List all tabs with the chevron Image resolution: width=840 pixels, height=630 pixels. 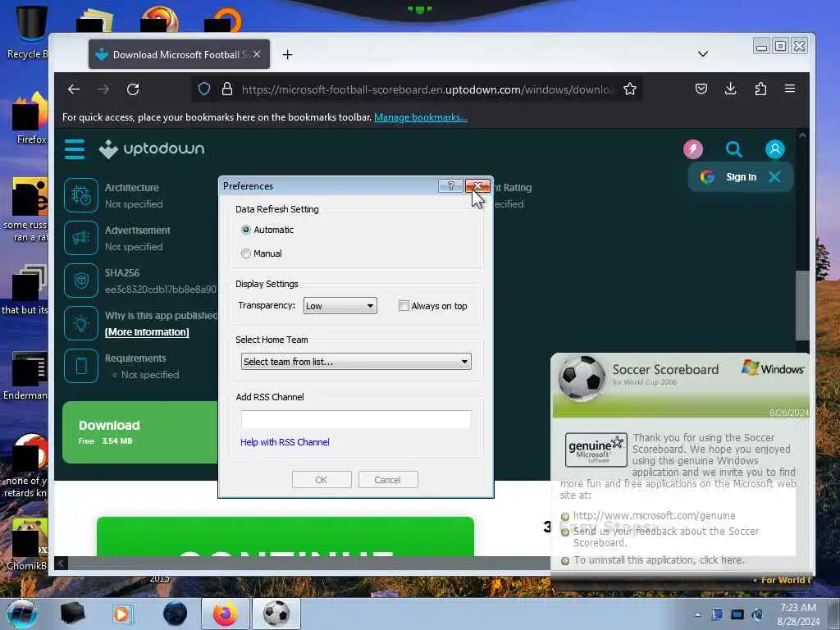coord(703,54)
